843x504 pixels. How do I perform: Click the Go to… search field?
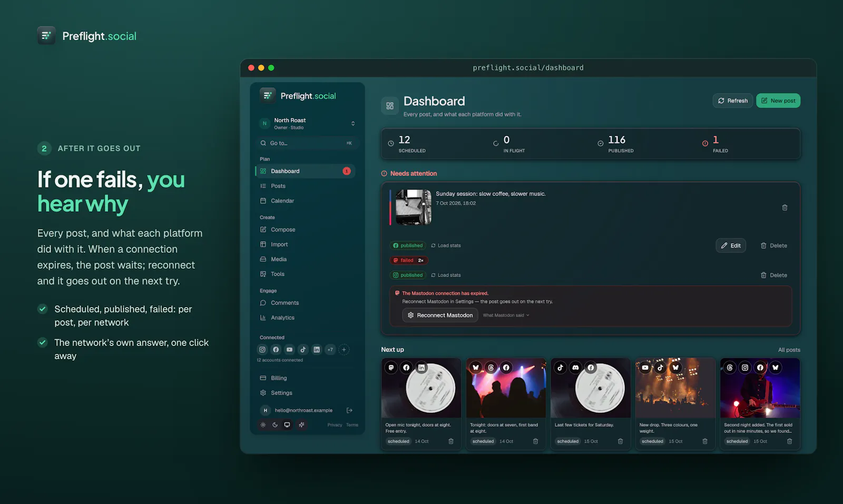(307, 143)
